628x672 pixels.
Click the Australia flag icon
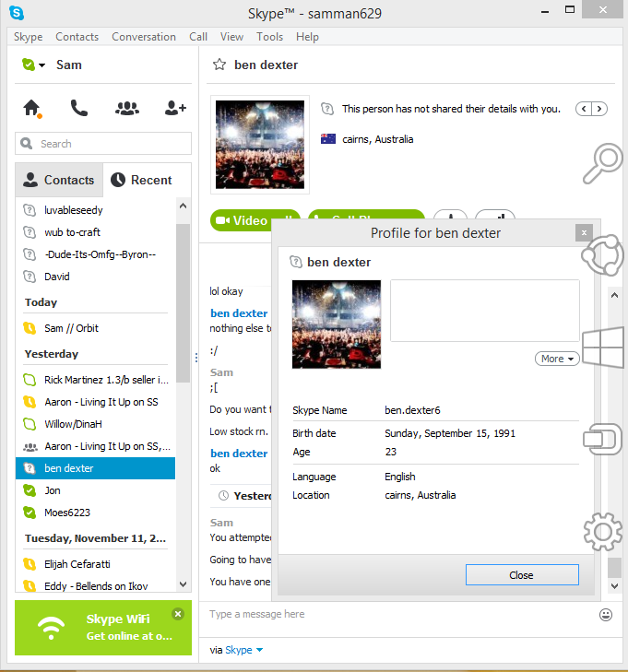click(x=328, y=139)
